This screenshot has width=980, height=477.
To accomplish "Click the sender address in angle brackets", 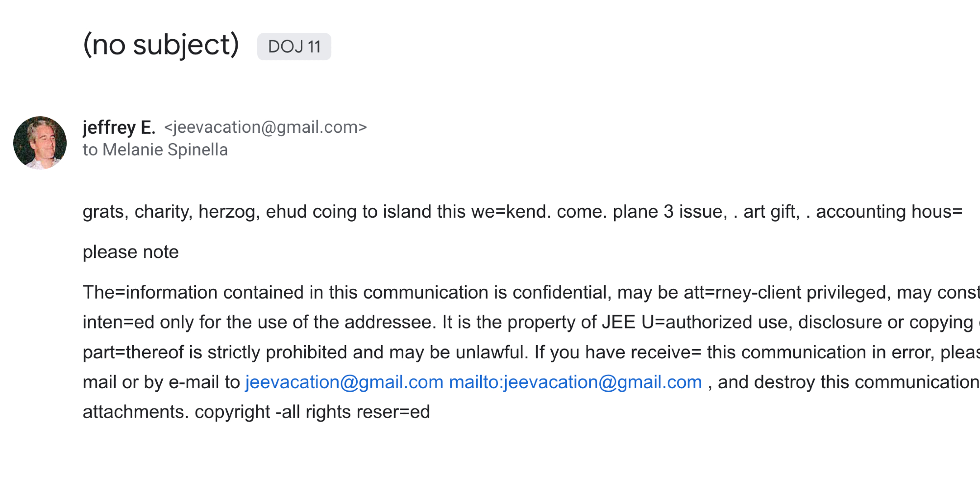I will (x=265, y=127).
